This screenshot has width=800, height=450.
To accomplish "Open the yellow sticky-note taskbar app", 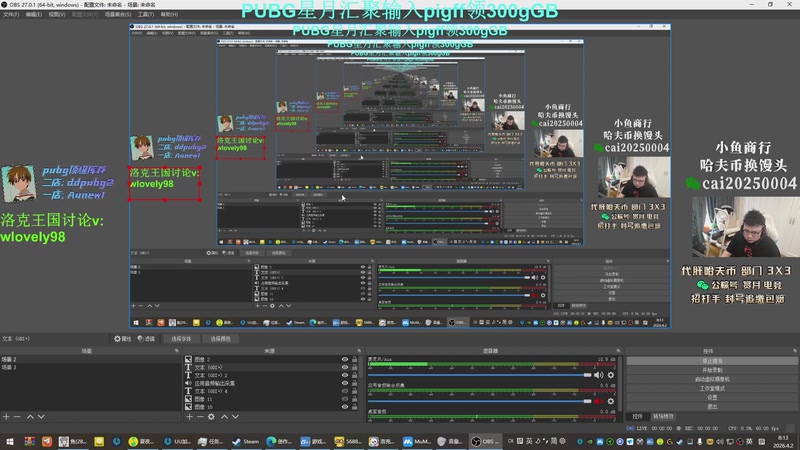I will pos(99,441).
